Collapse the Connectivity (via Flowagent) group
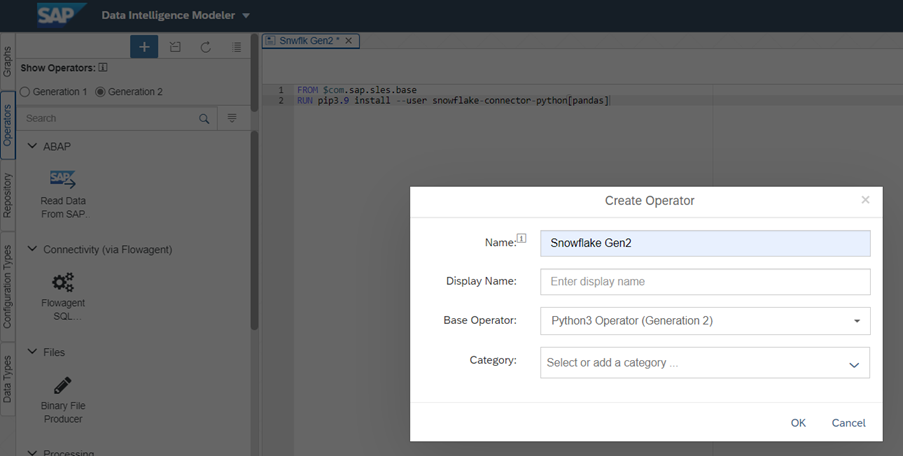The height and width of the screenshot is (456, 903). 31,249
